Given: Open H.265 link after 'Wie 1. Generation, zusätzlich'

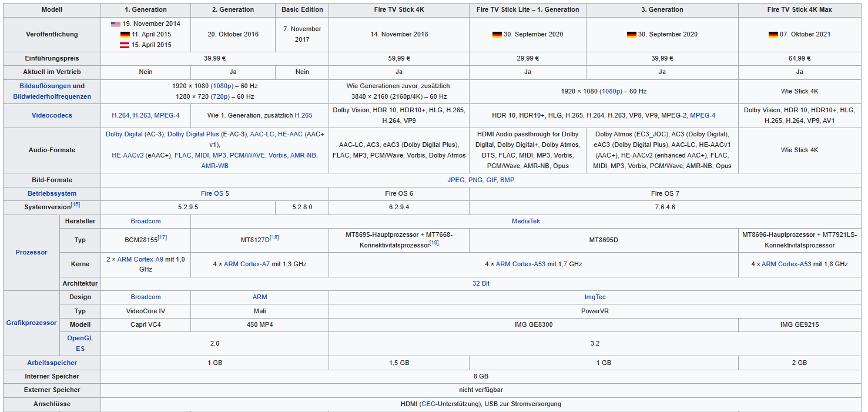Looking at the screenshot, I should (x=303, y=115).
